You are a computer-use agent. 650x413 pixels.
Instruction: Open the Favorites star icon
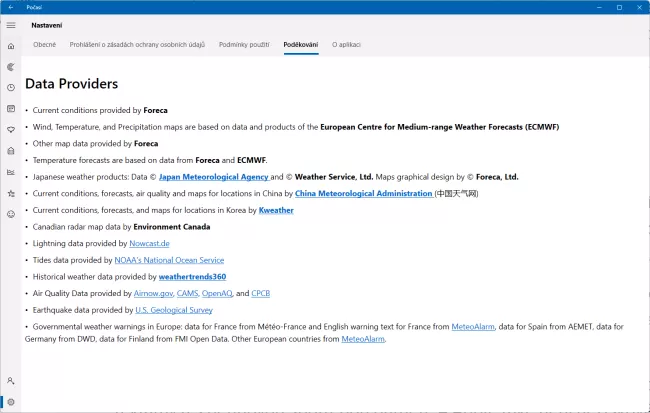11,193
